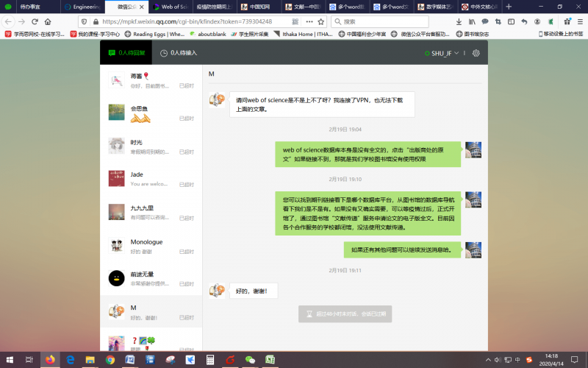Image resolution: width=588 pixels, height=368 pixels.
Task: Open the Firefox downloads panel
Action: (x=459, y=22)
